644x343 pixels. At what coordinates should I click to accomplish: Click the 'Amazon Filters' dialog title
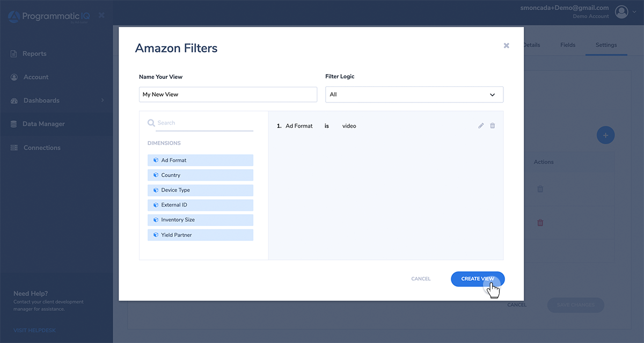(177, 48)
